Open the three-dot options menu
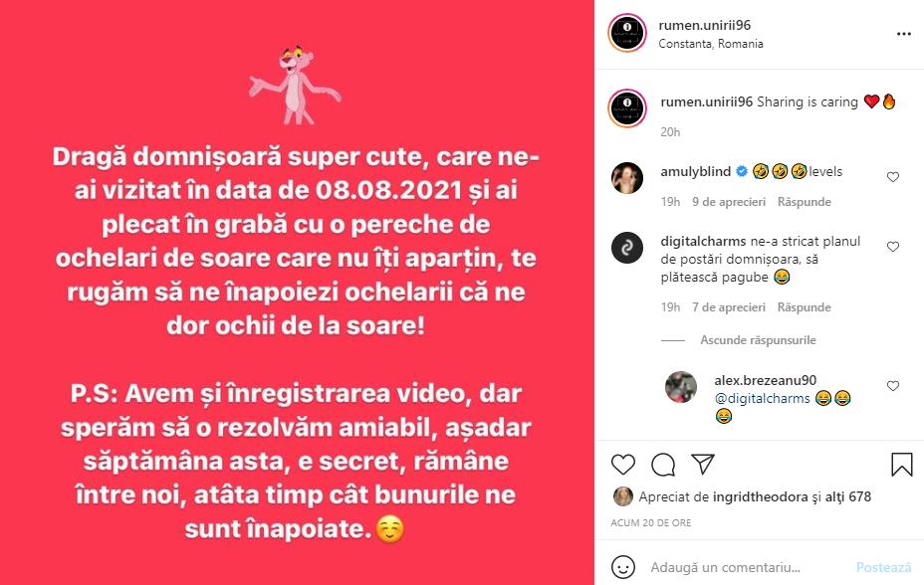 coord(904,34)
